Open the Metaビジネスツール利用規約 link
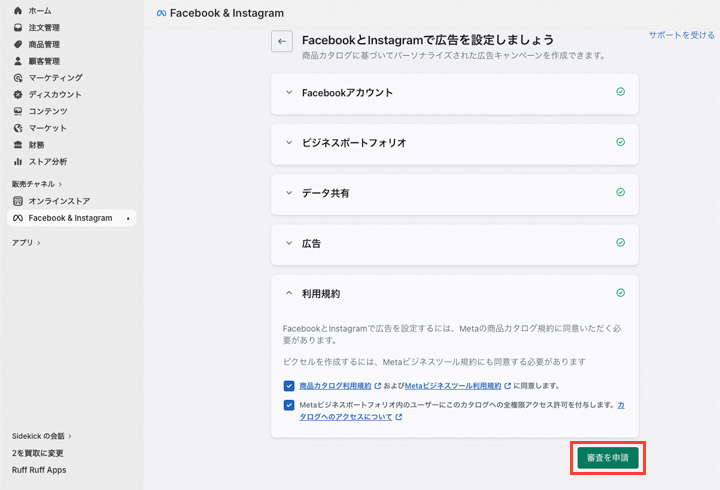 click(x=453, y=386)
